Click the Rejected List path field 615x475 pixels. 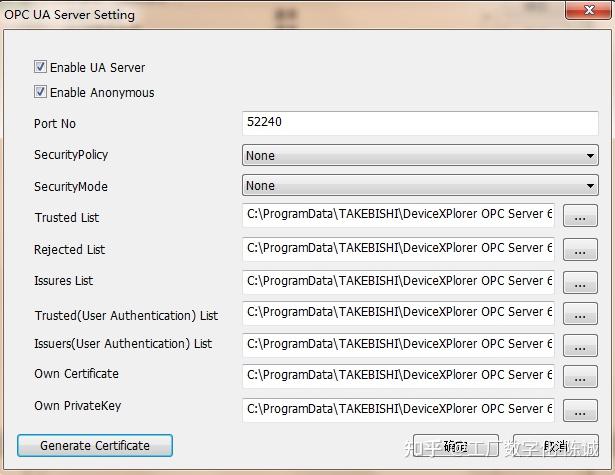point(398,249)
